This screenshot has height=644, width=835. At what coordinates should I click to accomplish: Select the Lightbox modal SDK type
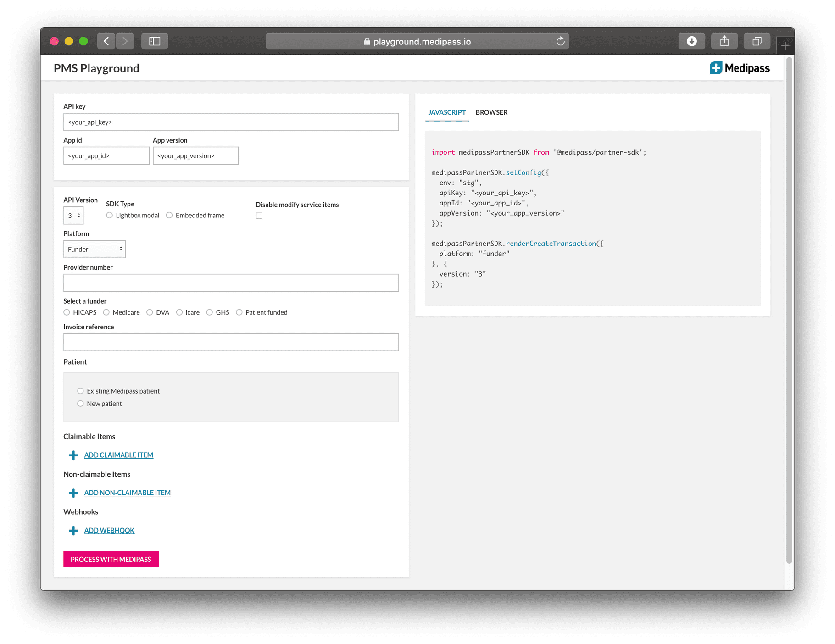110,215
